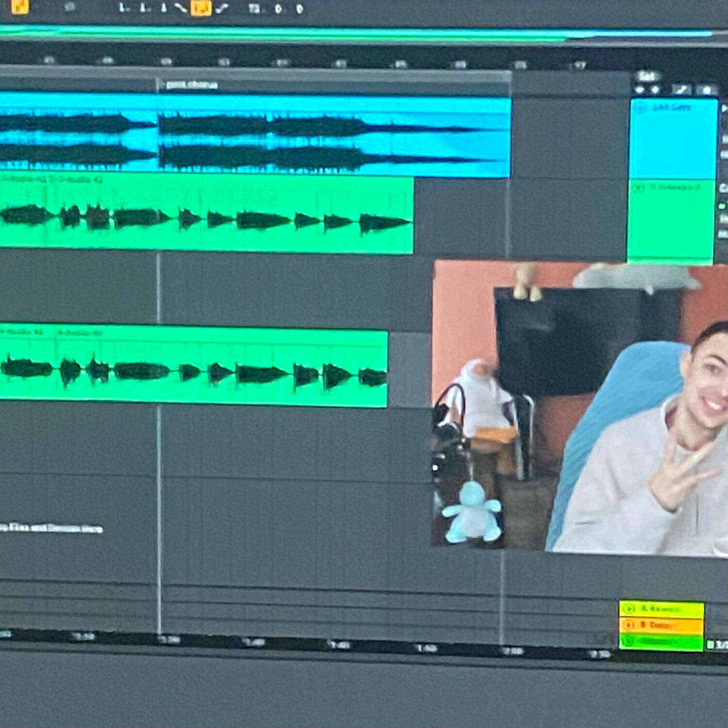Viewport: 728px width, 728px height.
Task: Click the small button right of pencil icon
Action: click(706, 90)
